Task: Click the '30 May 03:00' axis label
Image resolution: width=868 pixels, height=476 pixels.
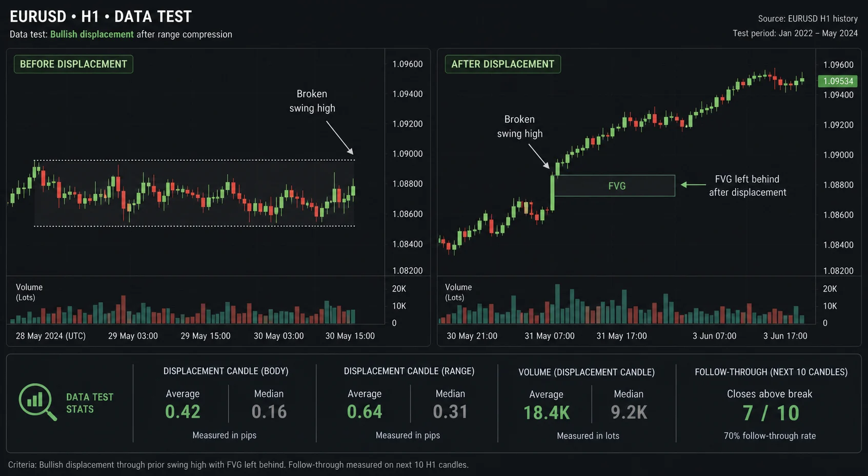Action: pyautogui.click(x=278, y=336)
